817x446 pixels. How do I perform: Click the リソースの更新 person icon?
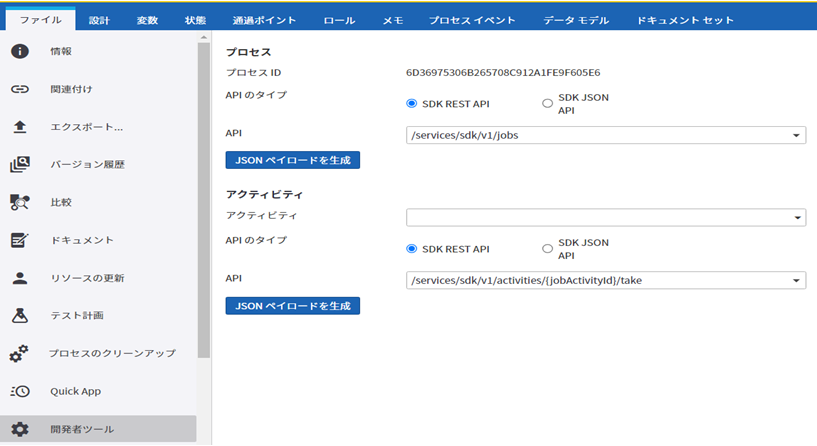point(20,278)
